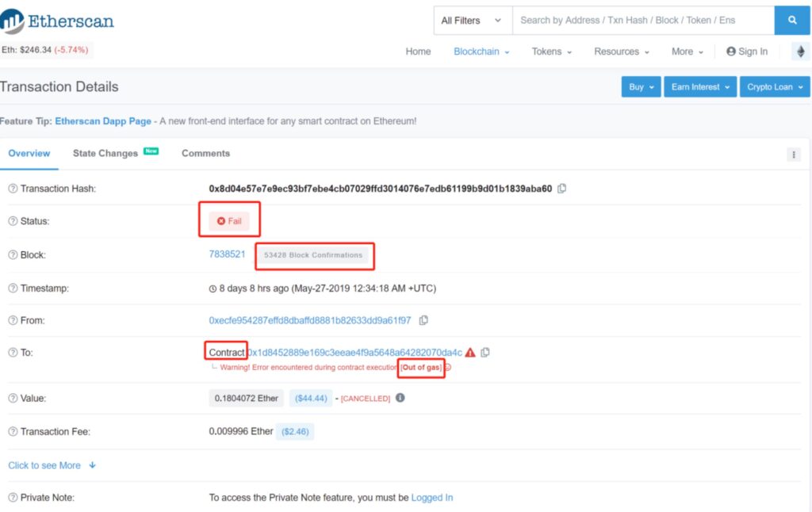Click the Etherscan logo
Viewport: 812px width, 512px height.
pos(57,21)
